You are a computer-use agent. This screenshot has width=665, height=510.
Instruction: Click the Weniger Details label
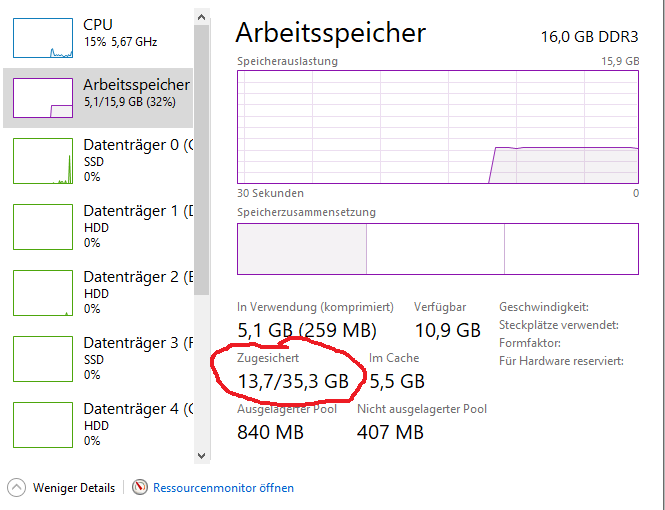click(x=74, y=488)
